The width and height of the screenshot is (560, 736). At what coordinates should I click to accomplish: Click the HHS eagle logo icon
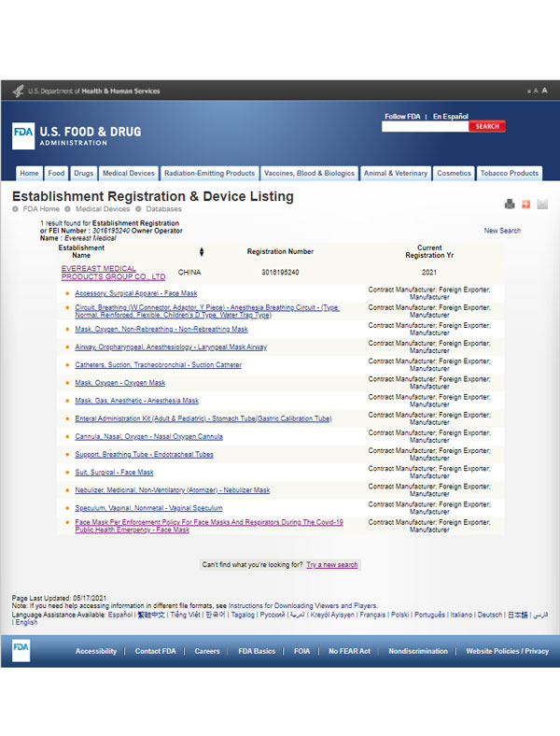19,91
